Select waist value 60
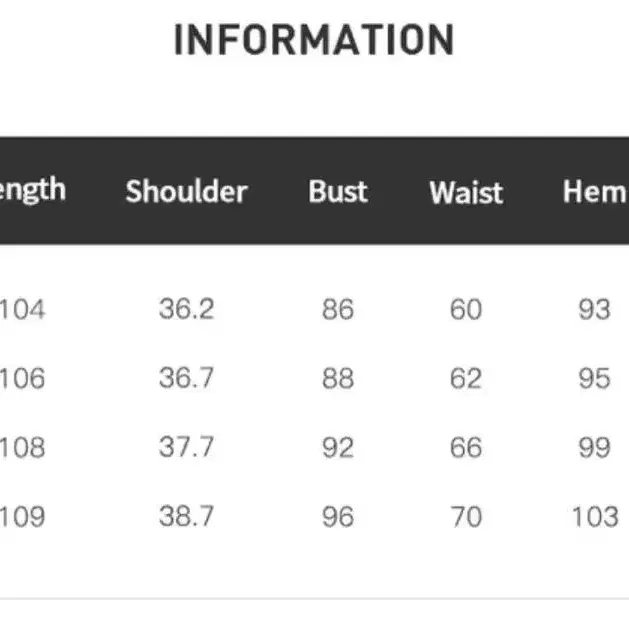Viewport: 629px width, 629px height. coord(466,309)
